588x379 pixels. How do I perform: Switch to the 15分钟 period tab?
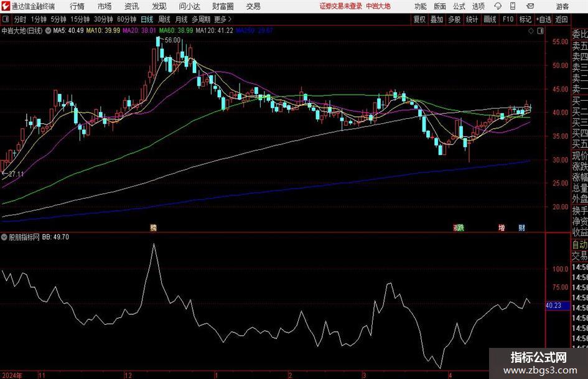(x=80, y=19)
